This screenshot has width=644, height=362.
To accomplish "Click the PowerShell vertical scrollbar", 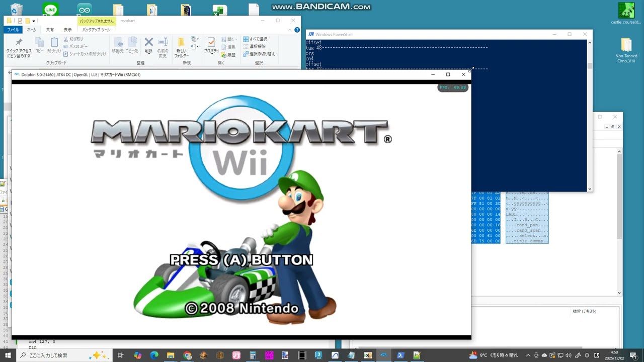I will point(590,115).
